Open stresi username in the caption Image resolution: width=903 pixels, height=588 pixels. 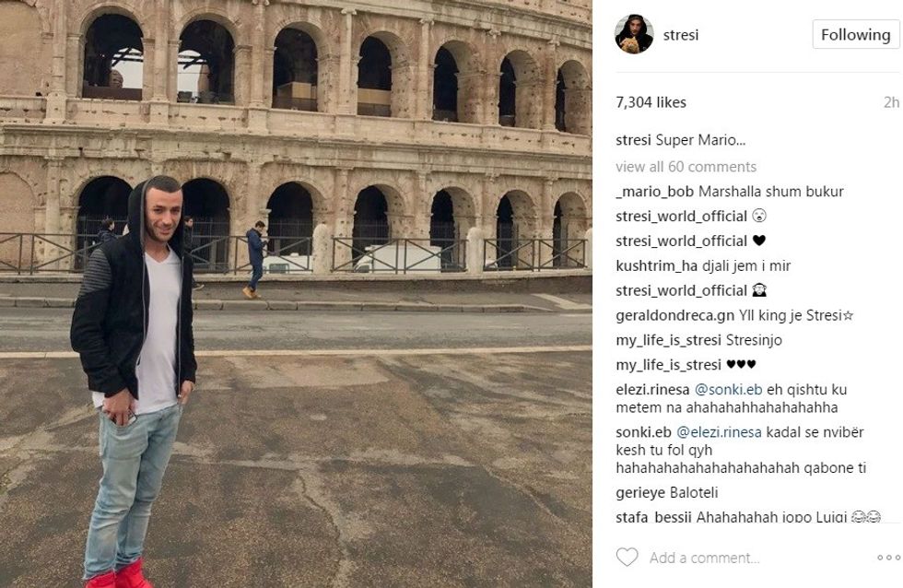634,140
